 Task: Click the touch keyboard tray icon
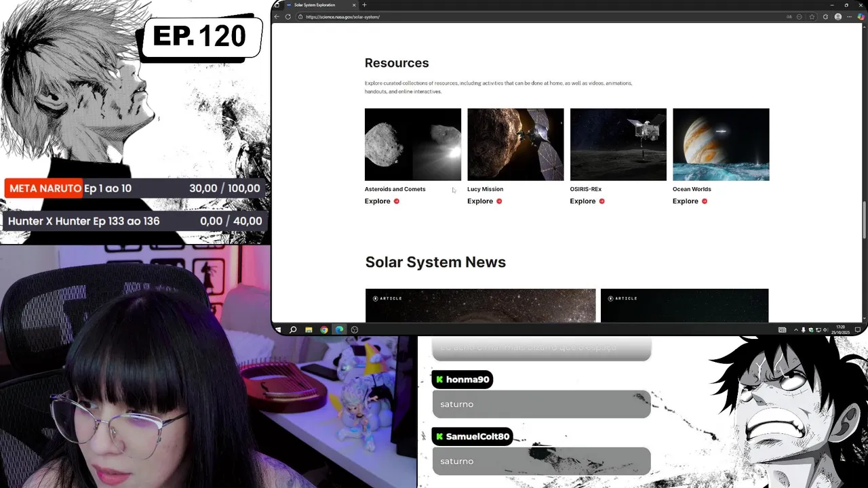[x=782, y=330]
